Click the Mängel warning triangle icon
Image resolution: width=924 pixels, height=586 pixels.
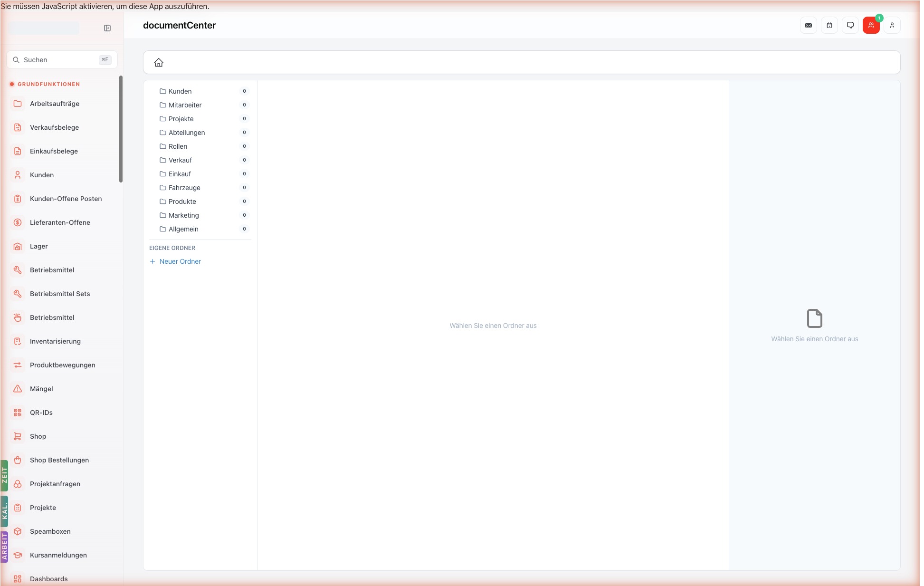pos(18,389)
